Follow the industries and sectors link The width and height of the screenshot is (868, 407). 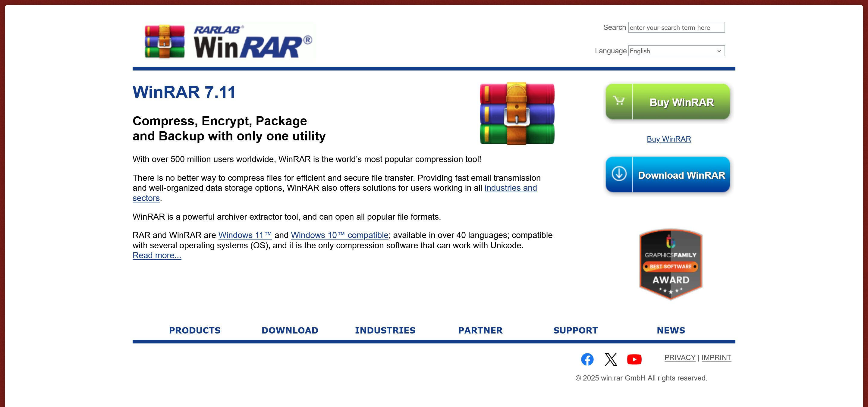[511, 188]
